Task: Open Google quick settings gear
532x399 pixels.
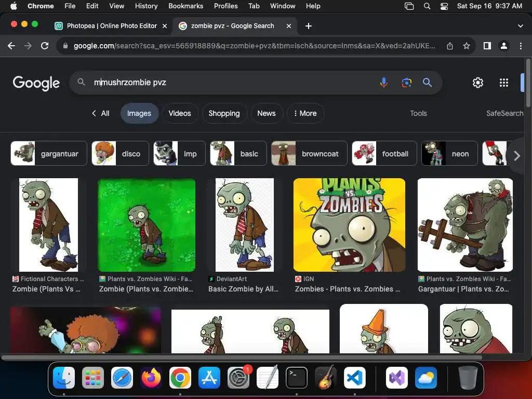Action: click(x=478, y=83)
